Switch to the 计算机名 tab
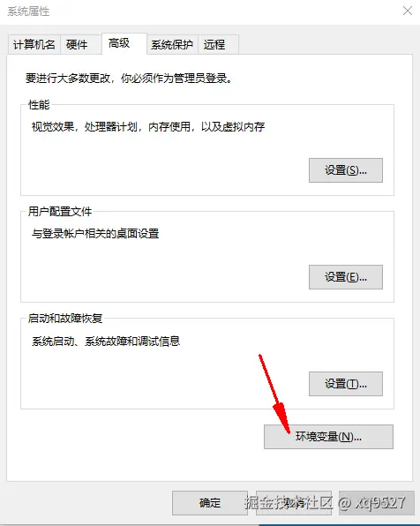This screenshot has width=420, height=526. [x=34, y=44]
